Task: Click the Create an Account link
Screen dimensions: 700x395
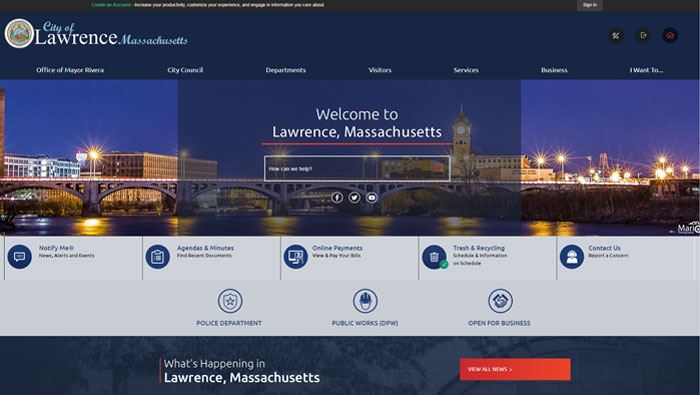Action: 111,5
